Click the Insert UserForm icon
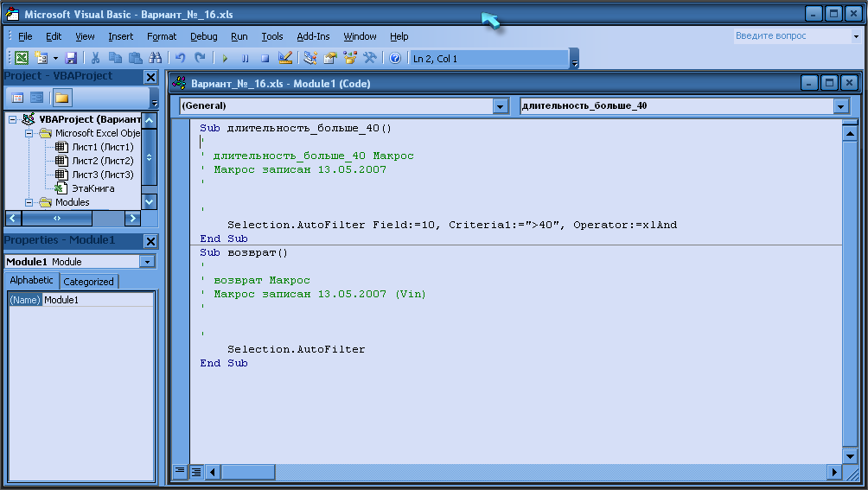Image resolution: width=868 pixels, height=490 pixels. (x=41, y=58)
